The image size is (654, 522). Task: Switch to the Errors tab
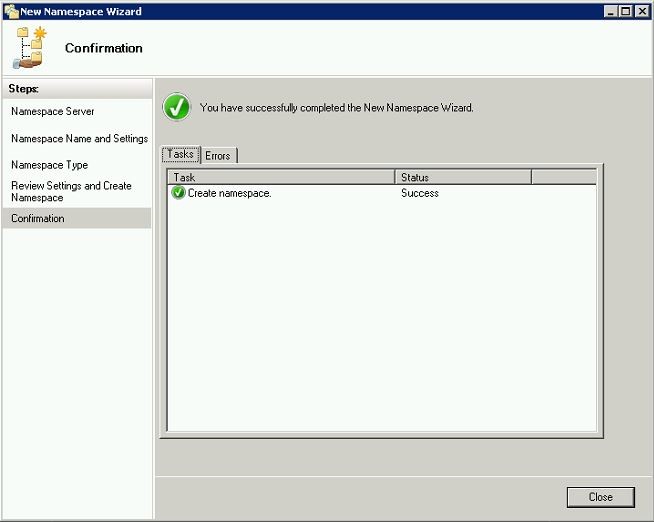click(219, 156)
